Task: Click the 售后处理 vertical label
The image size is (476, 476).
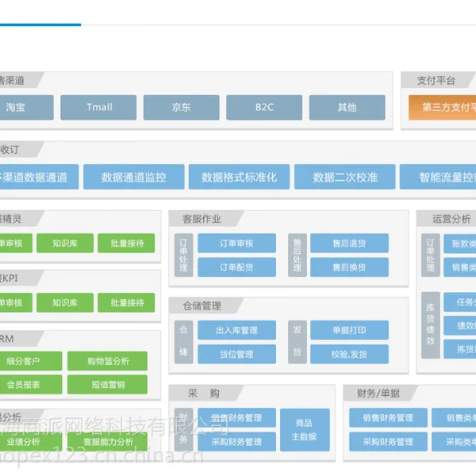Action: 297,255
